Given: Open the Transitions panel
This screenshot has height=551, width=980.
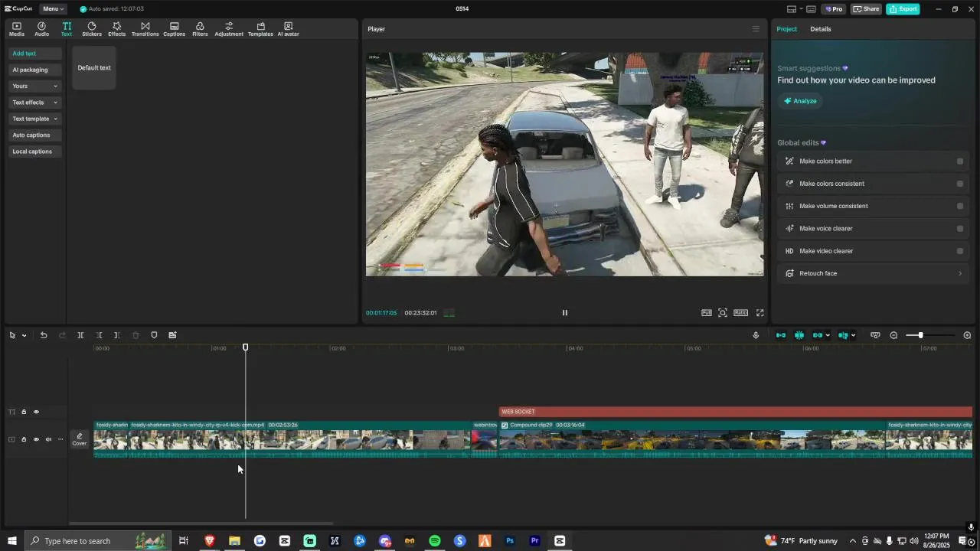Looking at the screenshot, I should click(145, 29).
